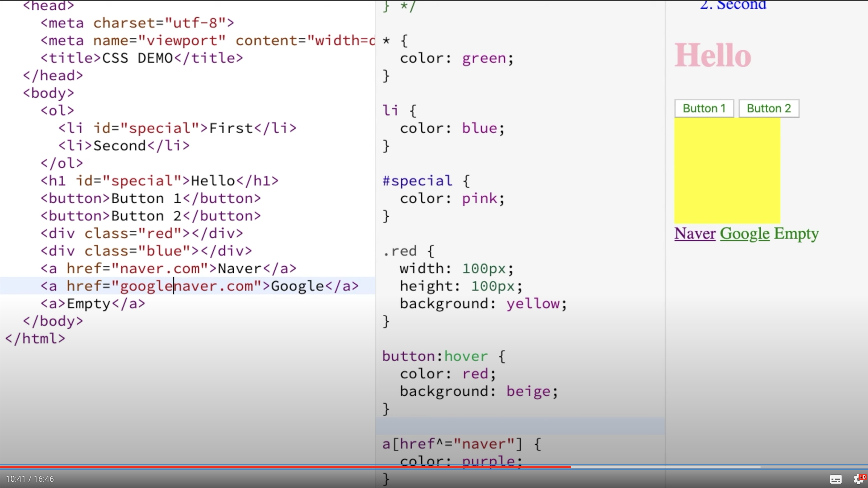The image size is (868, 488).
Task: Click the closing </html> tag
Action: [35, 338]
